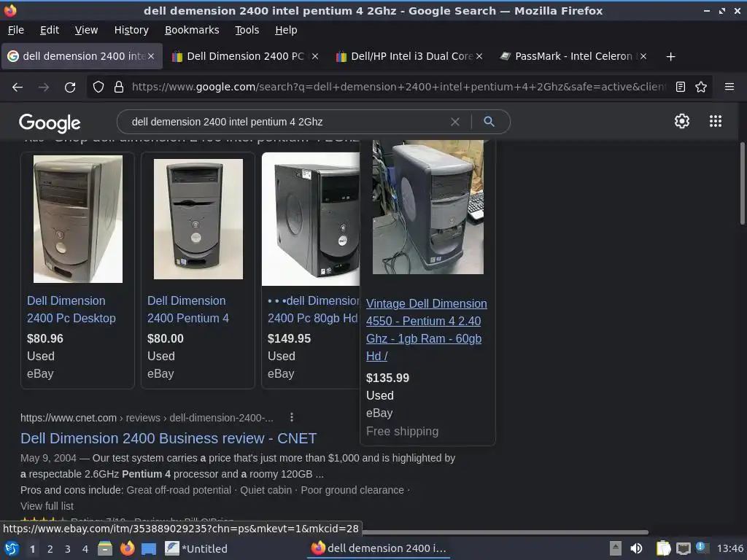Click the 13:46 taskbar clock
Image resolution: width=747 pixels, height=560 pixels.
tap(729, 548)
